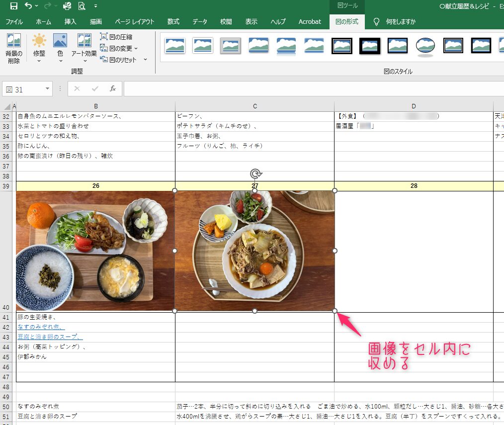Click the print preview icon in toolbar
This screenshot has width=504, height=425.
[81, 6]
